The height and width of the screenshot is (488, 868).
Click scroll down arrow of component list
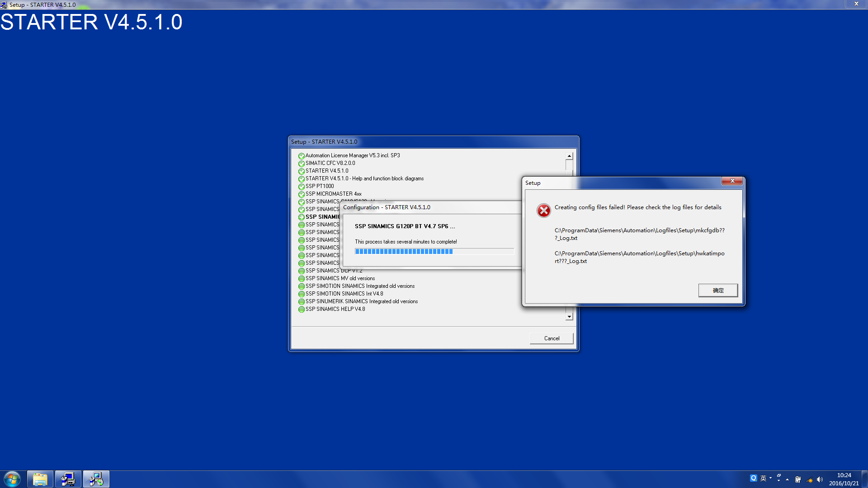coord(569,317)
